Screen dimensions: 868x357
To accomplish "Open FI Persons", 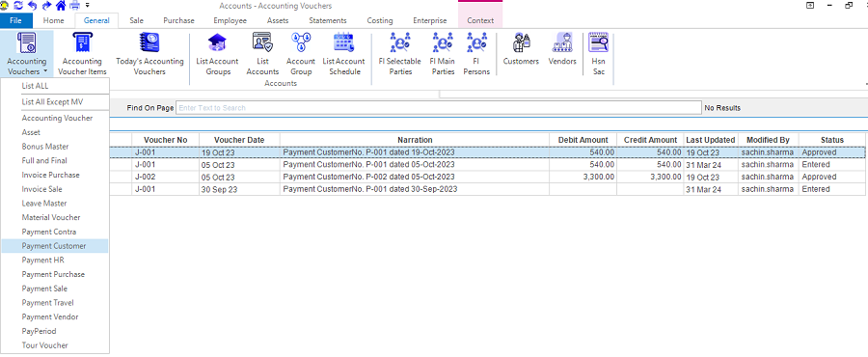I will pos(476,53).
